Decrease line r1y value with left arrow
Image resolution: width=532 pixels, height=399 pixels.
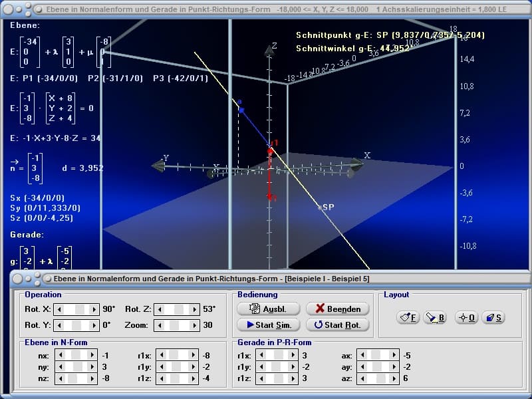pos(261,366)
